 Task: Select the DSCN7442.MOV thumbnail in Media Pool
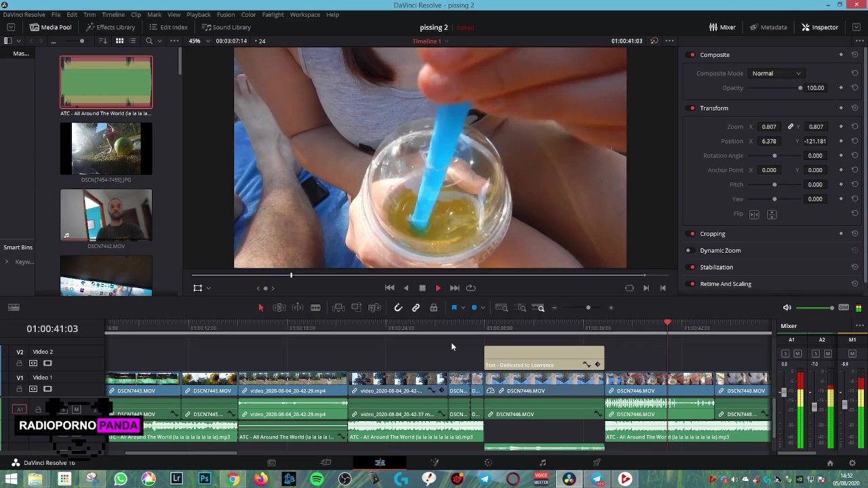(x=106, y=215)
